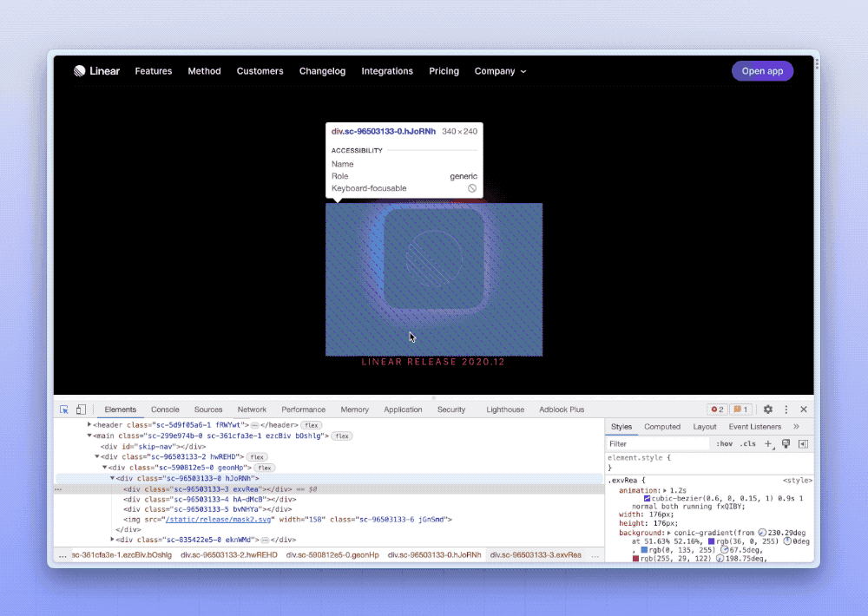Show more Styles pane tabs chevron
The width and height of the screenshot is (868, 616).
[x=796, y=427]
